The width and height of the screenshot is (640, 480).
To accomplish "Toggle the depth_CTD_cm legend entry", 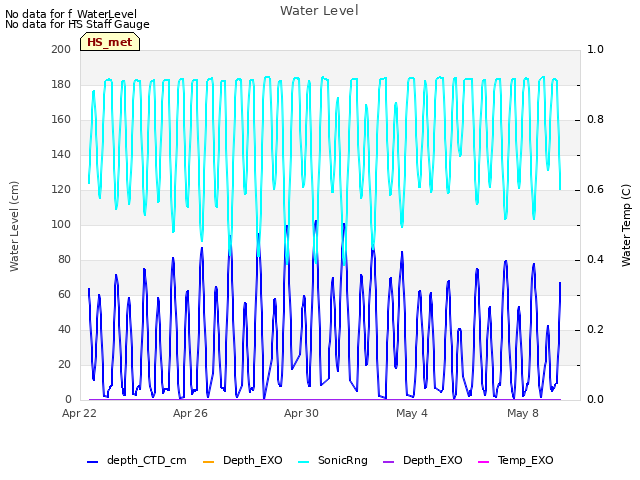I will 137,460.
